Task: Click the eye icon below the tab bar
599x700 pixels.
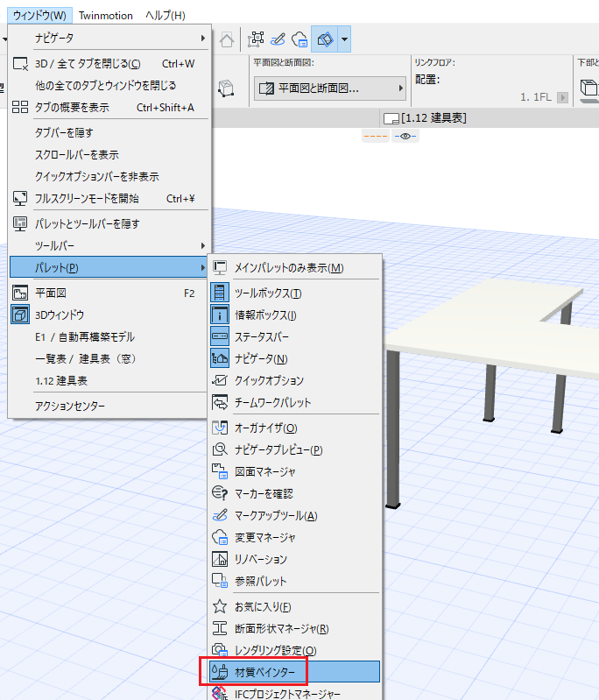Action: 405,136
